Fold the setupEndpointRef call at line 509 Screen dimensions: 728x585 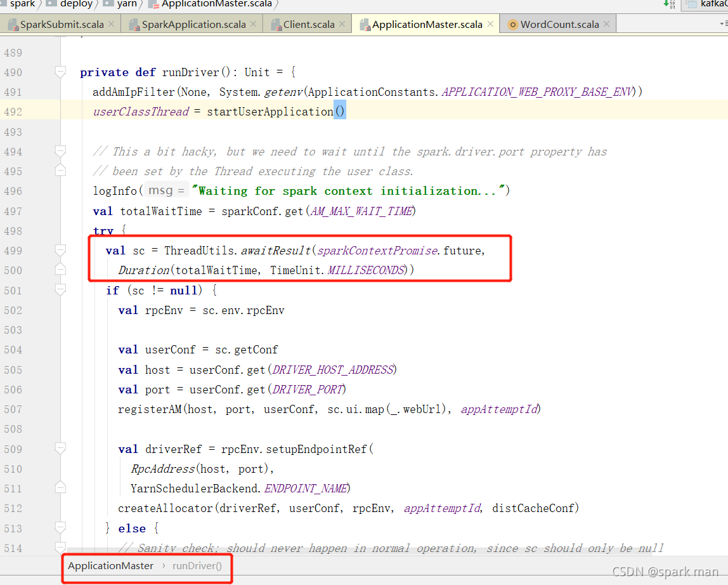[x=60, y=449]
